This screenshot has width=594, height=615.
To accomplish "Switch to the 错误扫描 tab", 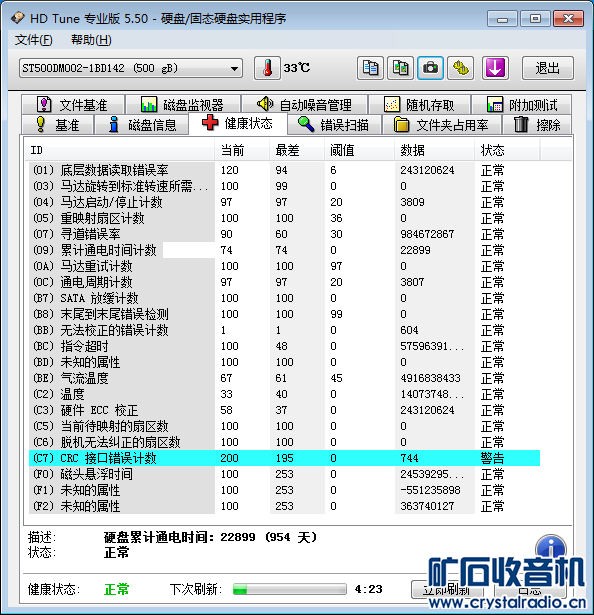I will tap(334, 125).
